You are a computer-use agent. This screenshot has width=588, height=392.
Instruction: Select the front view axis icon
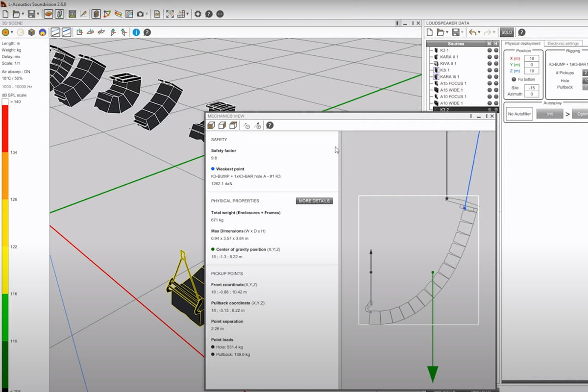click(x=79, y=32)
